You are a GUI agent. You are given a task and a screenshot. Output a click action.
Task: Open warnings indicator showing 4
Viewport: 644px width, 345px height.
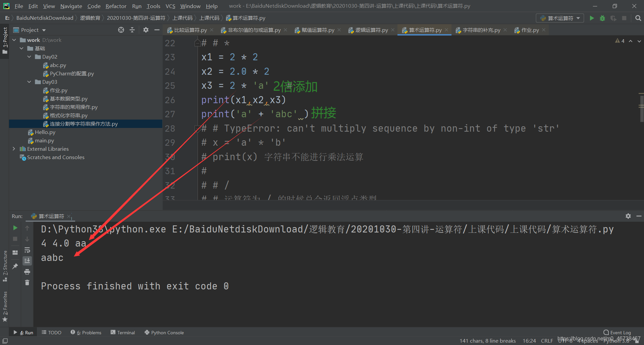pyautogui.click(x=620, y=41)
